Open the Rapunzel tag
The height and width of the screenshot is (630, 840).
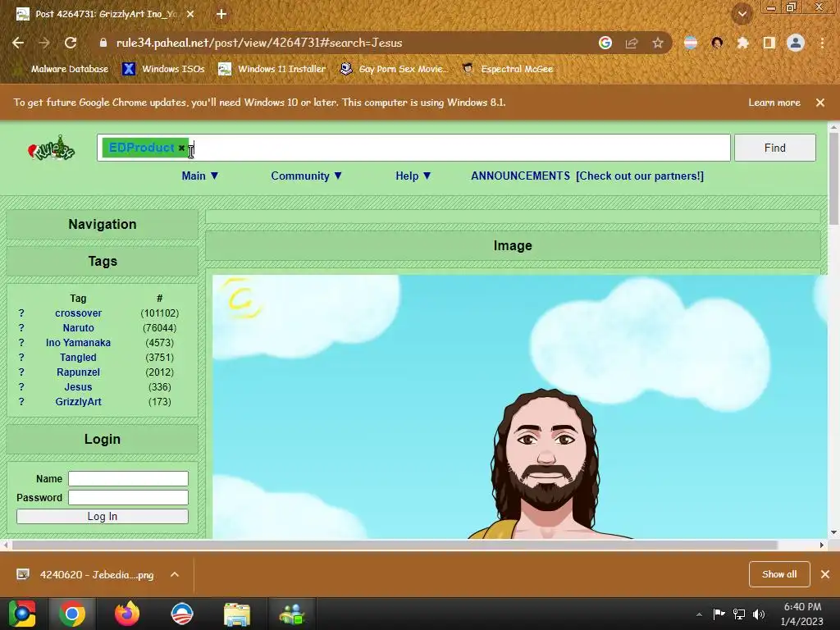[x=78, y=372]
